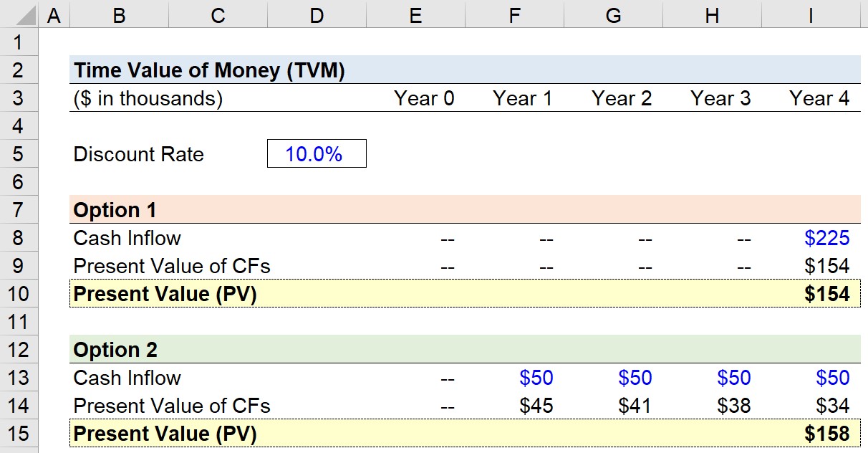This screenshot has width=868, height=453.
Task: Select row 10 header
Action: coord(19,293)
